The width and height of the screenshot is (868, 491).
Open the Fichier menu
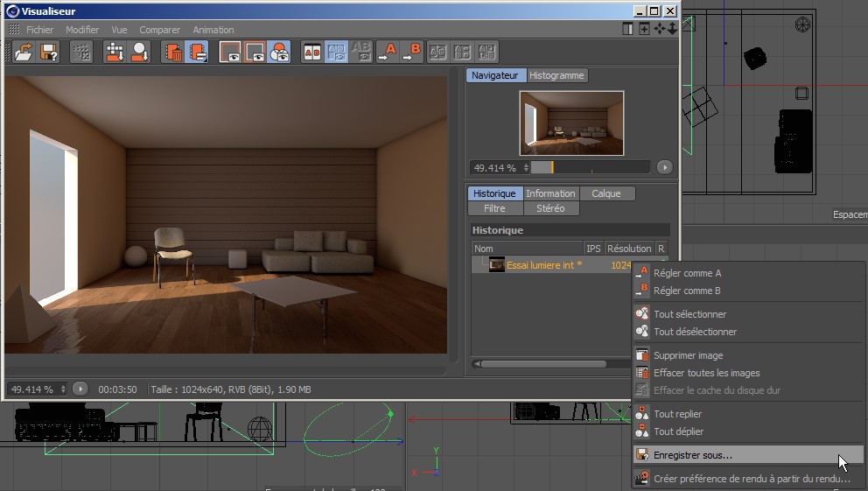(40, 30)
